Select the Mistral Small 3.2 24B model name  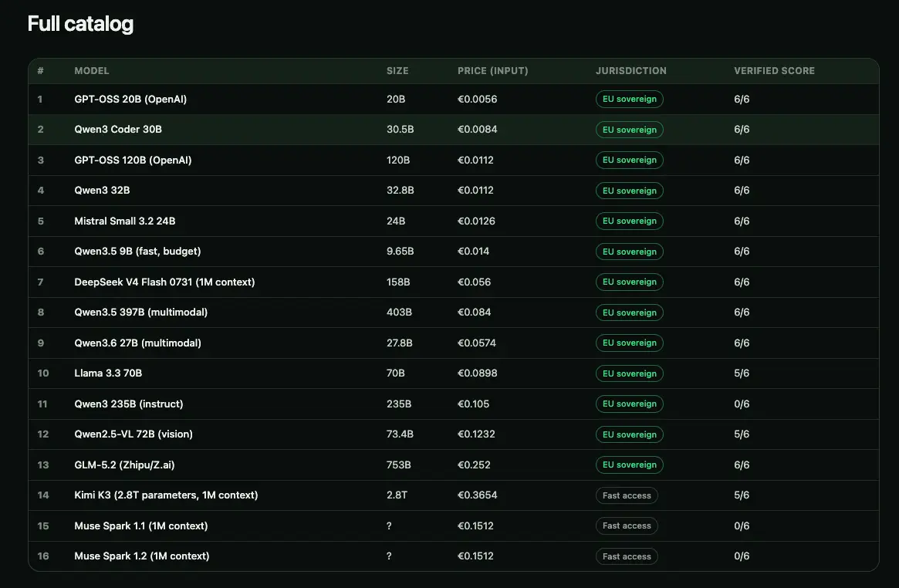pyautogui.click(x=124, y=221)
